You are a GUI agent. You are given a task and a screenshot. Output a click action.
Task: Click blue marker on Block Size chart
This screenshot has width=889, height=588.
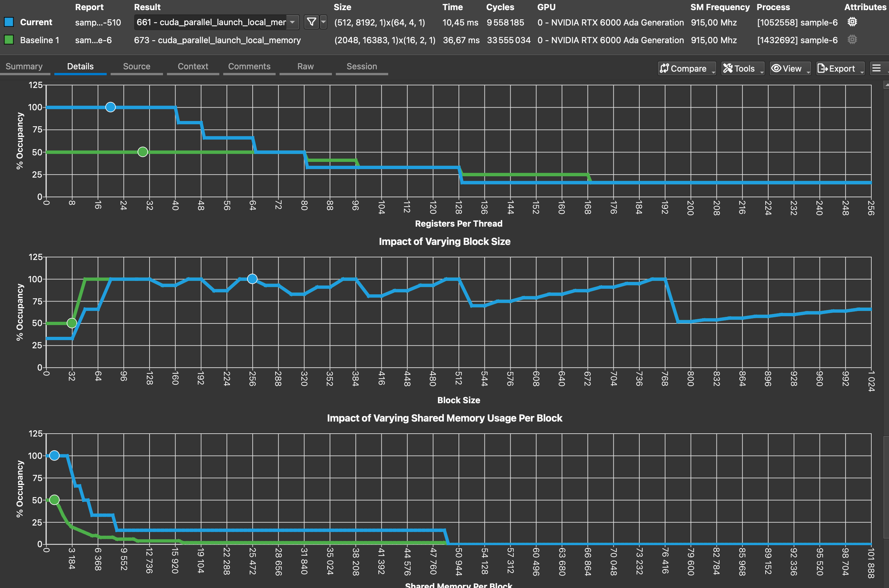click(x=252, y=279)
